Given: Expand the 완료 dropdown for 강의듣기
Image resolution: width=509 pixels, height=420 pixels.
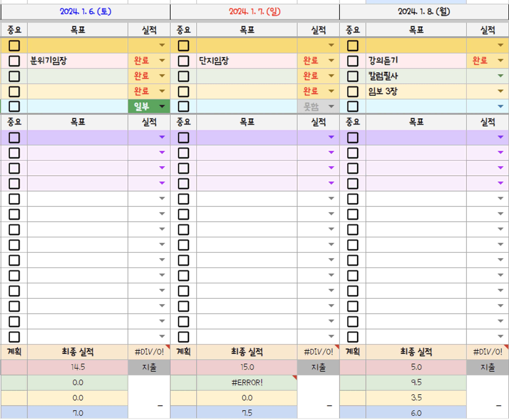Looking at the screenshot, I should point(500,60).
